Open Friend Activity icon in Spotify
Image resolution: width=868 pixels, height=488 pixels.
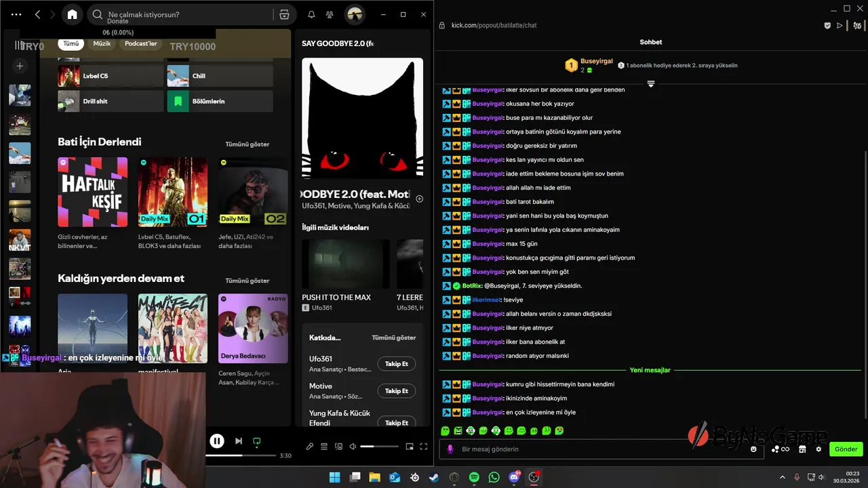point(330,14)
